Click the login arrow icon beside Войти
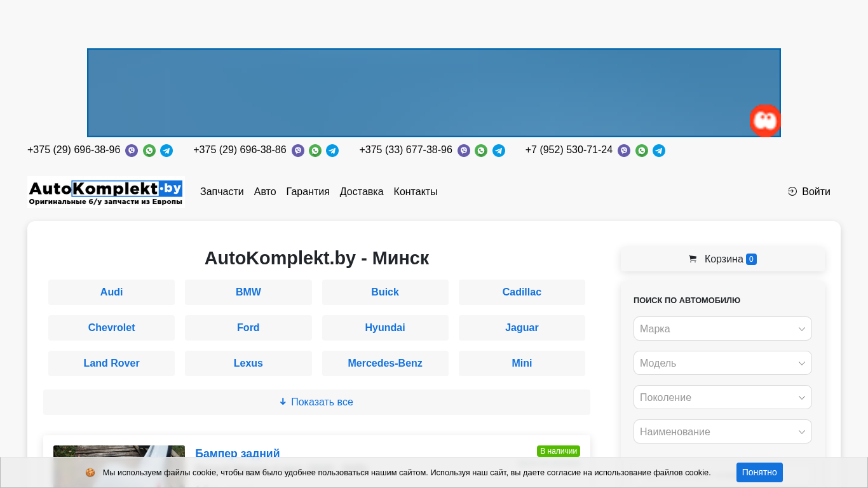This screenshot has height=488, width=868. 792,192
